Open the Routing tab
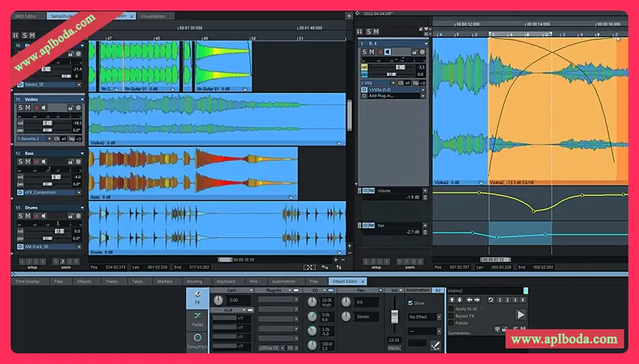This screenshot has height=364, width=639. (195, 282)
